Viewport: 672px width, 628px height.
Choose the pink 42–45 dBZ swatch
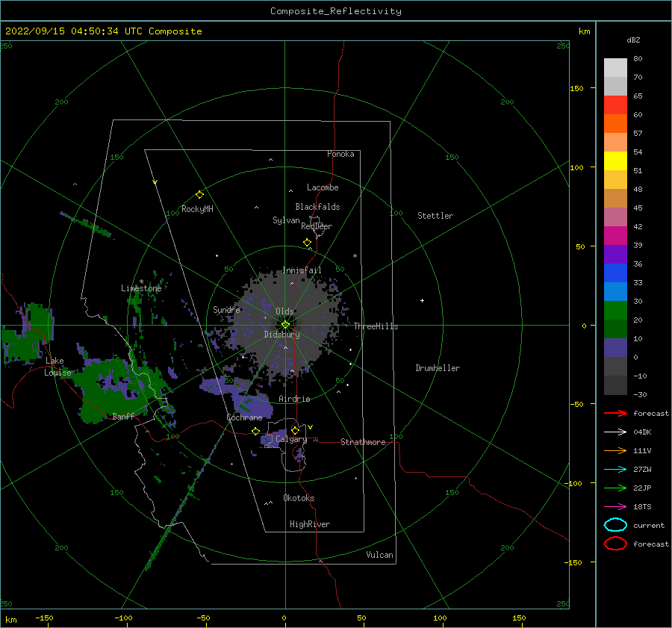click(615, 217)
